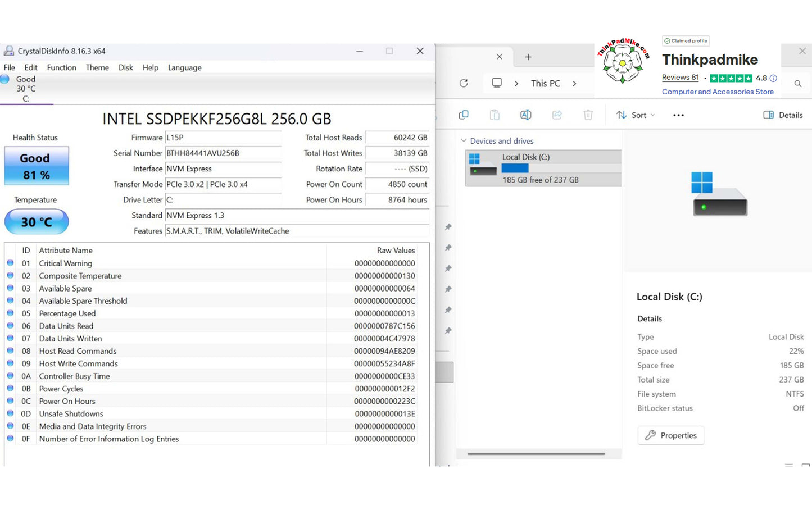Click the copy icon in Explorer toolbar
Screen dimensions: 812x510
[464, 115]
